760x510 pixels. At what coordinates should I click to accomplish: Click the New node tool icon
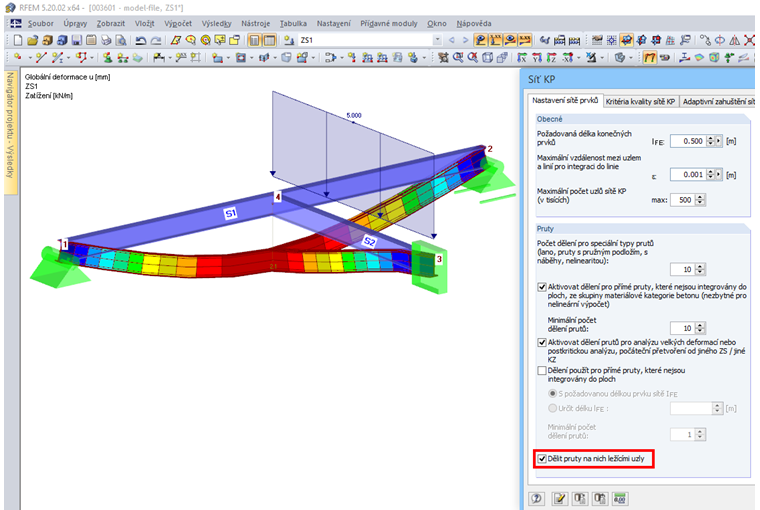18,58
